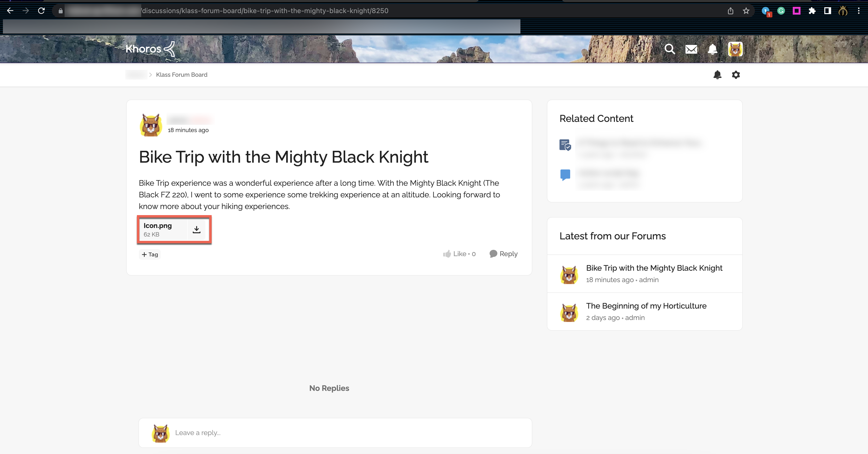This screenshot has height=454, width=868.
Task: Click the 'Related Content' heading
Action: point(596,119)
